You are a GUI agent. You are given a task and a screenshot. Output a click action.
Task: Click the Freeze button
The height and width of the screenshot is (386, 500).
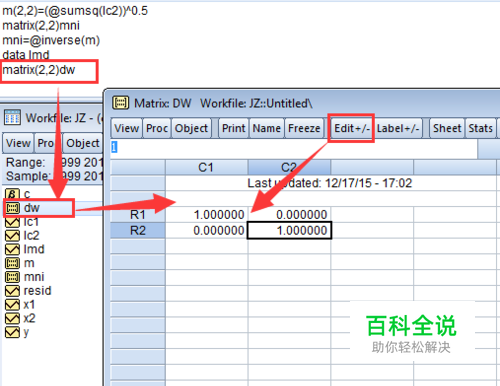pos(304,128)
